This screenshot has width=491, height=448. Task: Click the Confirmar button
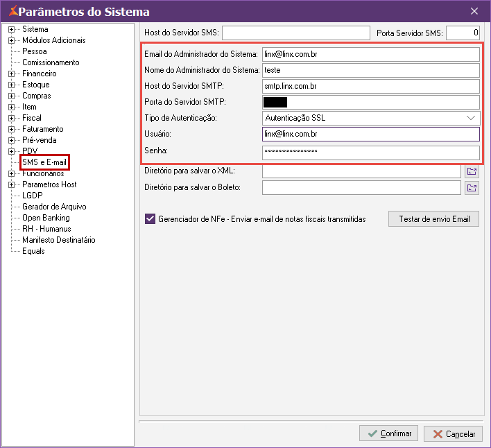(x=388, y=433)
